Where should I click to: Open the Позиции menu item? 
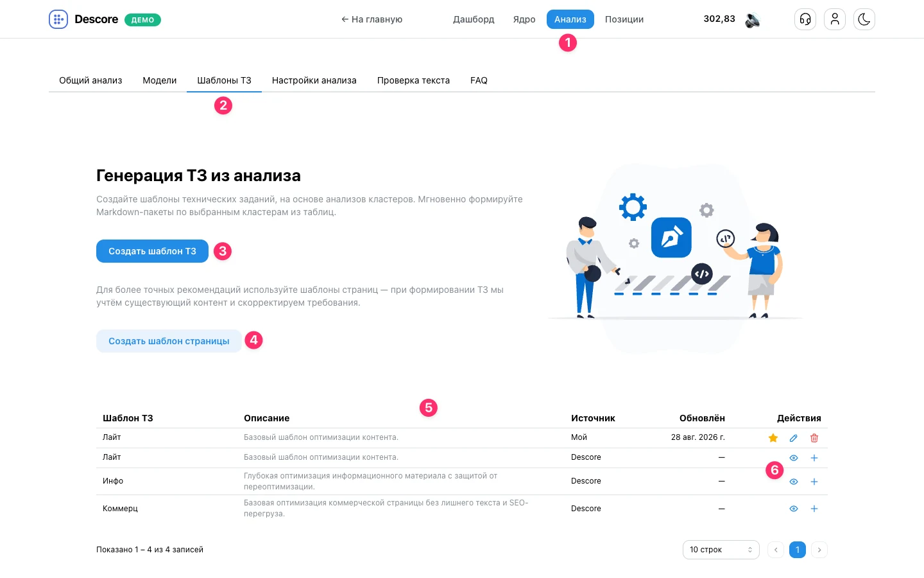point(624,19)
